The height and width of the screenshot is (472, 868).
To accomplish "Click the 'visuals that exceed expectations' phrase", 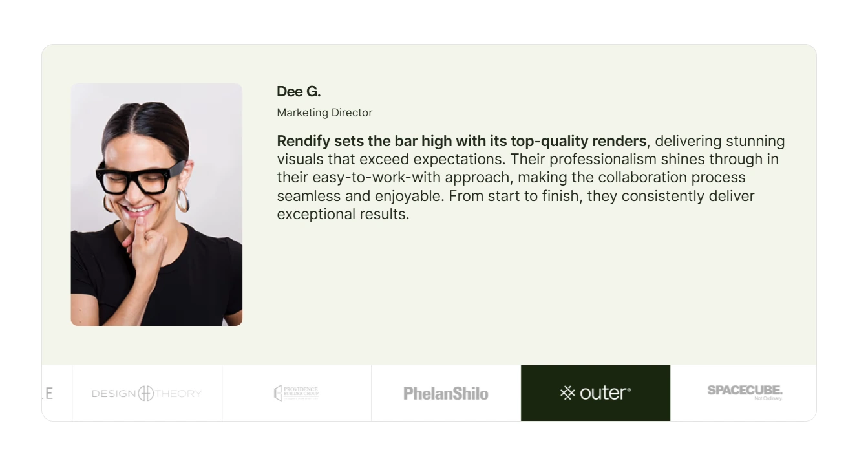I will click(391, 159).
